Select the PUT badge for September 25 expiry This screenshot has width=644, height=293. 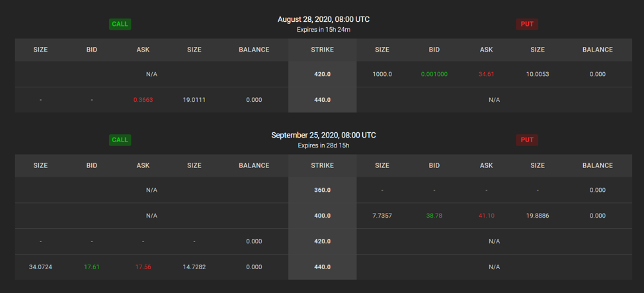(x=527, y=140)
